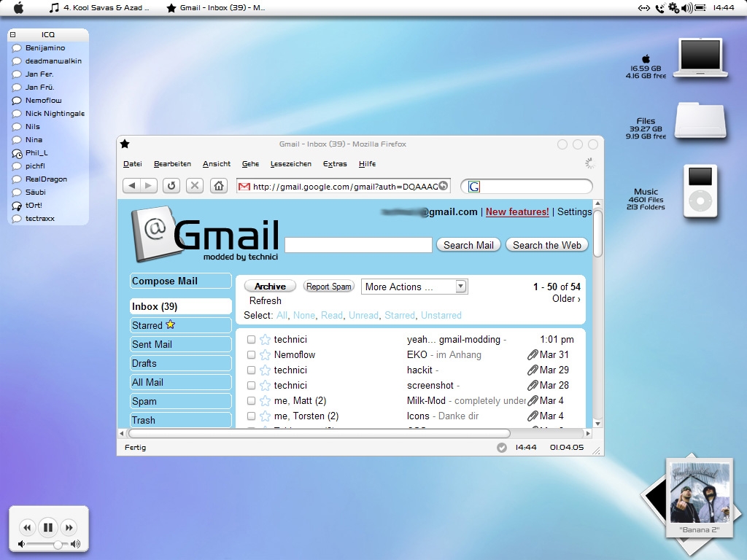
Task: Open chat with Nemoflow in ICQ
Action: (43, 101)
